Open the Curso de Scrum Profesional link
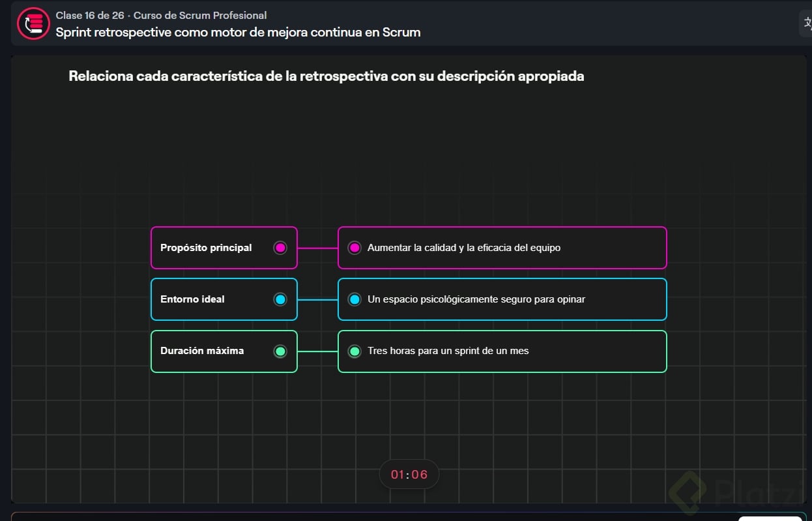The width and height of the screenshot is (812, 521). [200, 16]
